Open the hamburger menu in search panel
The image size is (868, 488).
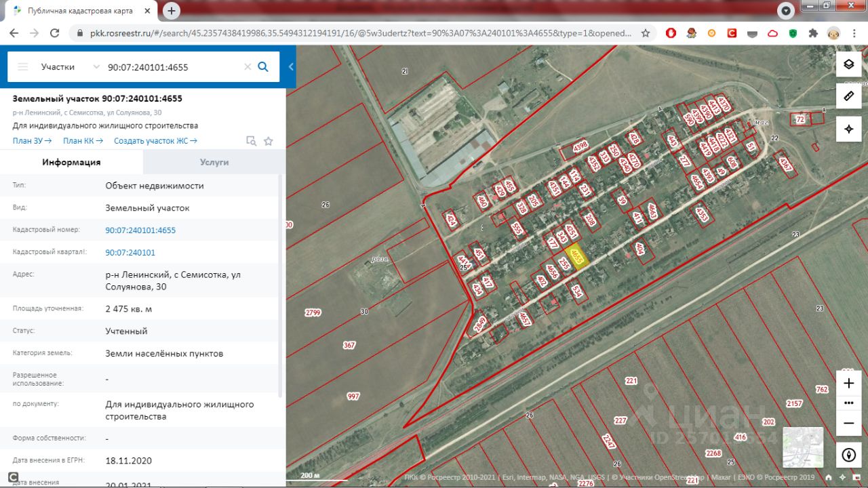point(23,66)
